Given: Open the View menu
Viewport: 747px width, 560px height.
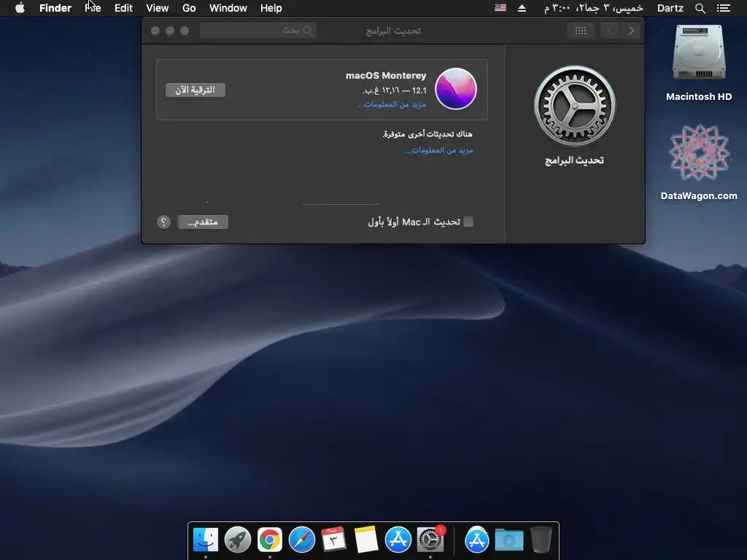Looking at the screenshot, I should (158, 8).
